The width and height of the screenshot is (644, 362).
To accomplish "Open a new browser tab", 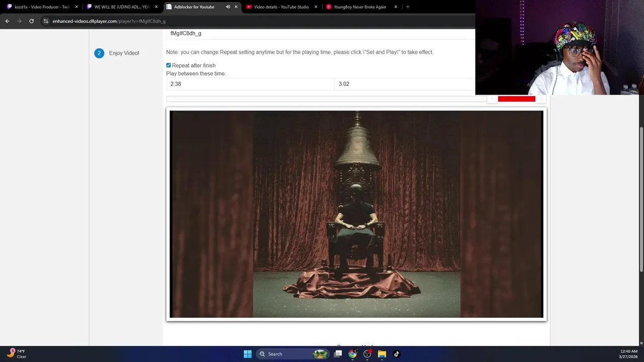I will pyautogui.click(x=408, y=7).
